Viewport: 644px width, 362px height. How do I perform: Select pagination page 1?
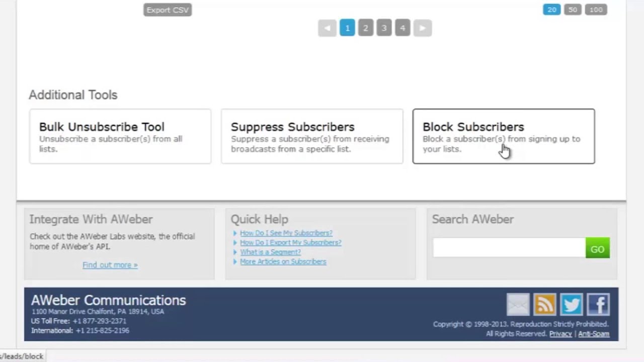click(x=347, y=28)
